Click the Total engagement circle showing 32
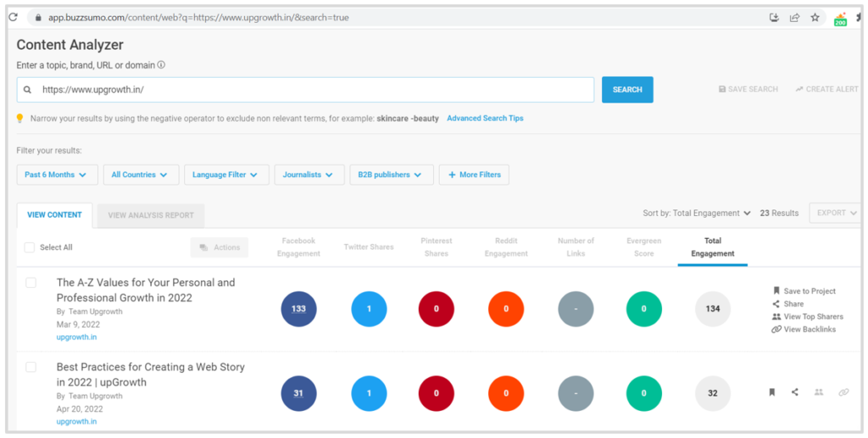 point(713,393)
